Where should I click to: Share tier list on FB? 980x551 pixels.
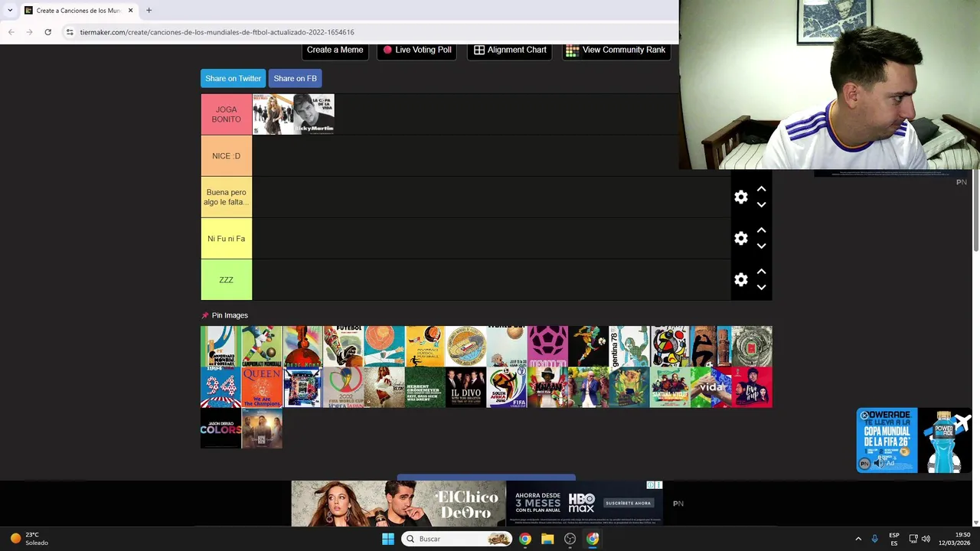(295, 78)
